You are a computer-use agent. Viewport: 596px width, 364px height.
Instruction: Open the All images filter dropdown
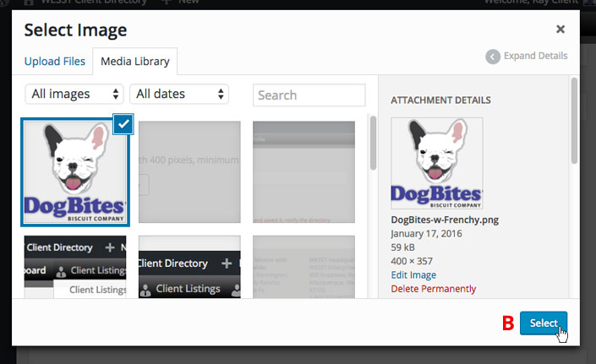click(x=74, y=94)
